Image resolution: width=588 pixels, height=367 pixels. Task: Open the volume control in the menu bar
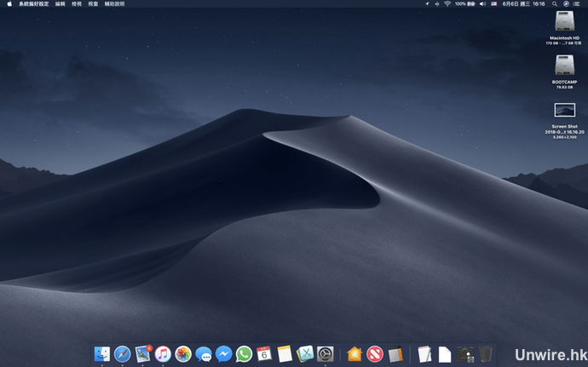[x=482, y=3]
